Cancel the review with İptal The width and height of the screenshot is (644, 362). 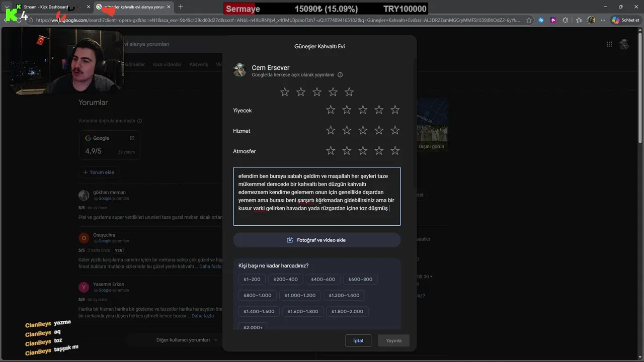tap(358, 340)
